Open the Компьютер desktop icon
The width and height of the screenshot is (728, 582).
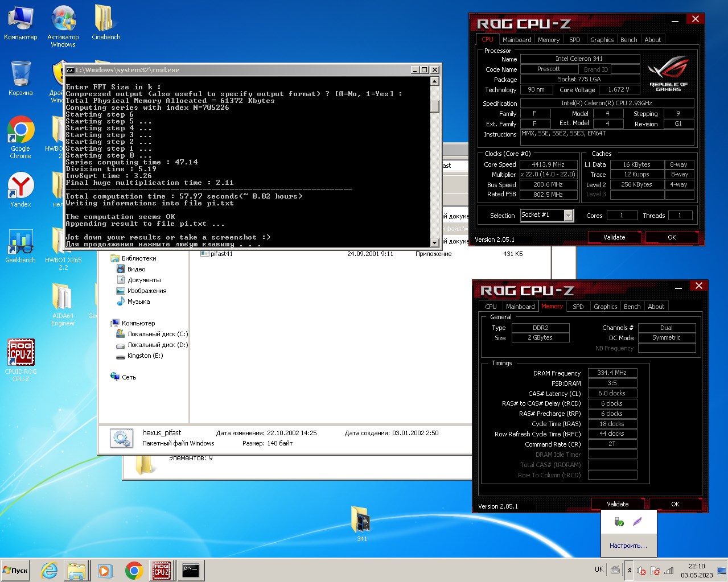[x=20, y=23]
